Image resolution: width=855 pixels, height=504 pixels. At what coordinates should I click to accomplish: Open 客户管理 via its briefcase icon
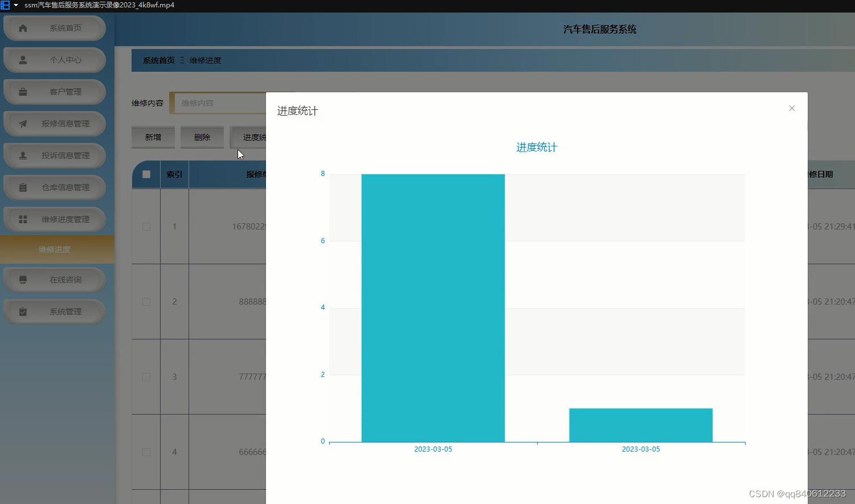pos(23,91)
